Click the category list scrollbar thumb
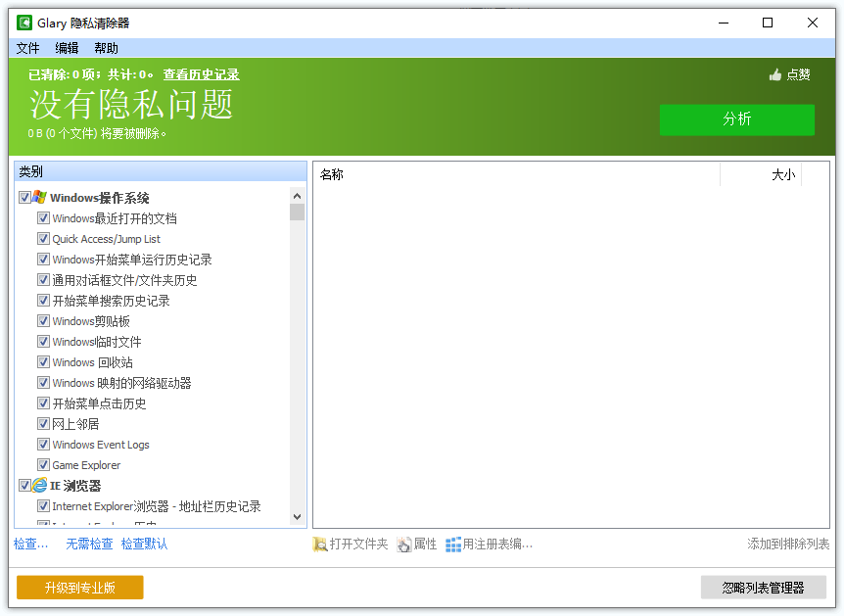 [297, 213]
